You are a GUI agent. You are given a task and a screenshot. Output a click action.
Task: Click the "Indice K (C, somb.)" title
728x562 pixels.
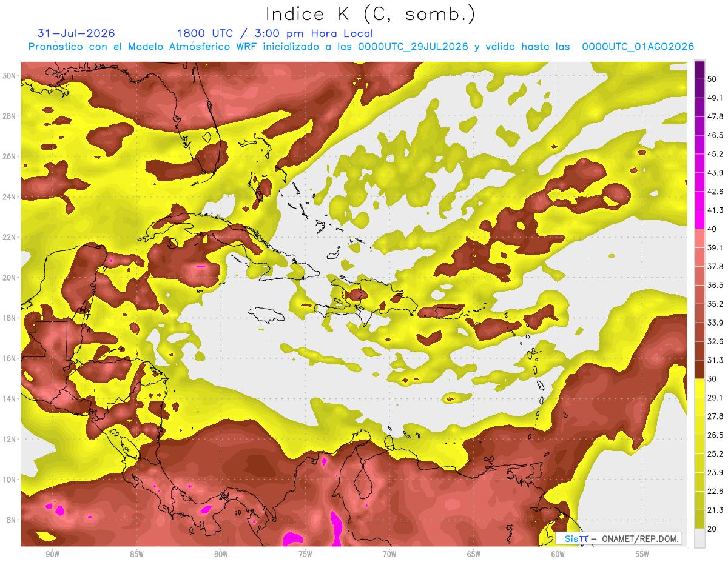(x=371, y=14)
